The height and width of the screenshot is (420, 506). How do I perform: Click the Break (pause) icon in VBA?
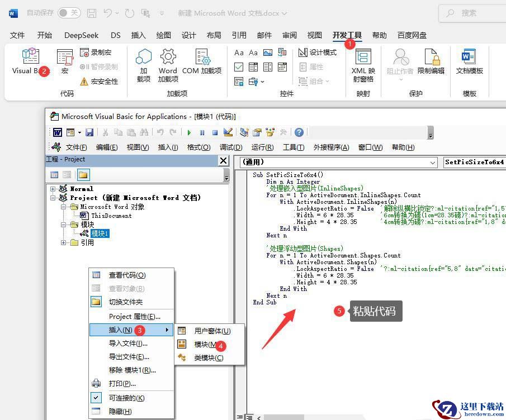pyautogui.click(x=202, y=132)
